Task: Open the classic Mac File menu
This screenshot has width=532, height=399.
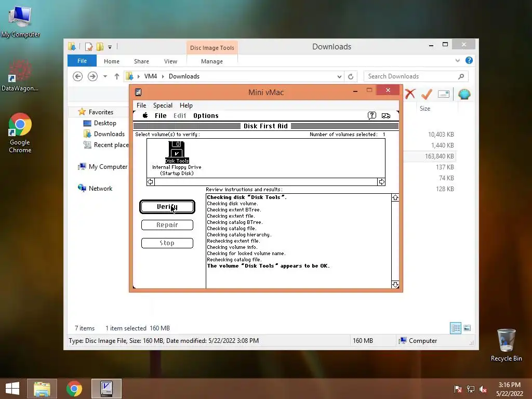Action: click(x=161, y=116)
